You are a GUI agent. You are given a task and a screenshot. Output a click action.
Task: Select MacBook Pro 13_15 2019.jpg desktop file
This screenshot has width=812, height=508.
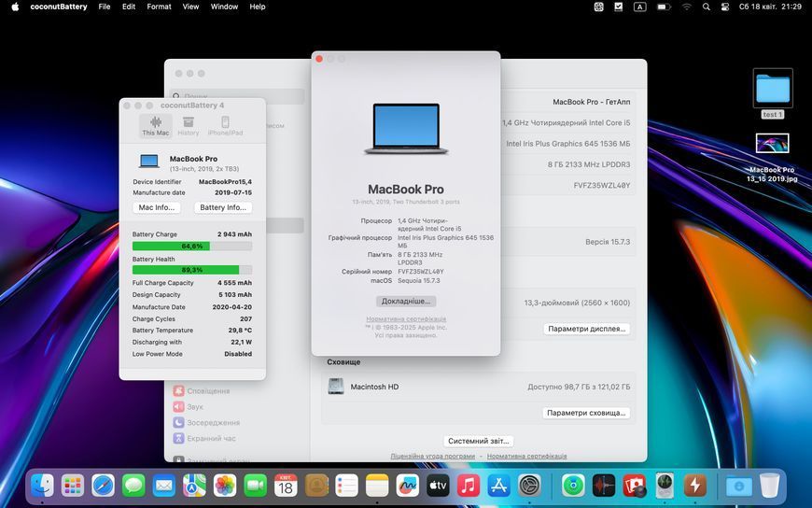(772, 158)
